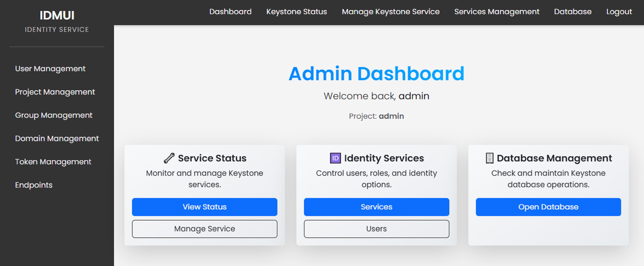644x266 pixels.
Task: Click the wrench icon beside Service Status
Action: point(169,158)
